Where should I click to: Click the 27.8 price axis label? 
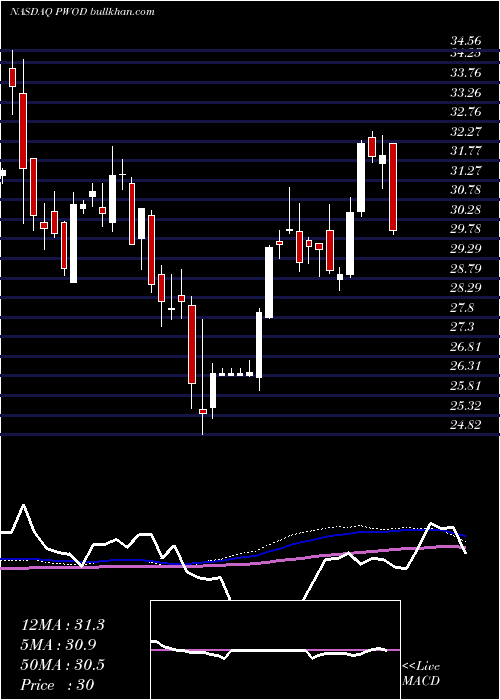click(x=462, y=308)
